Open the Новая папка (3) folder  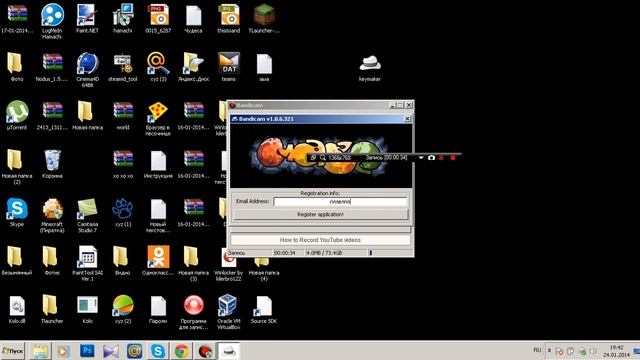(x=193, y=263)
